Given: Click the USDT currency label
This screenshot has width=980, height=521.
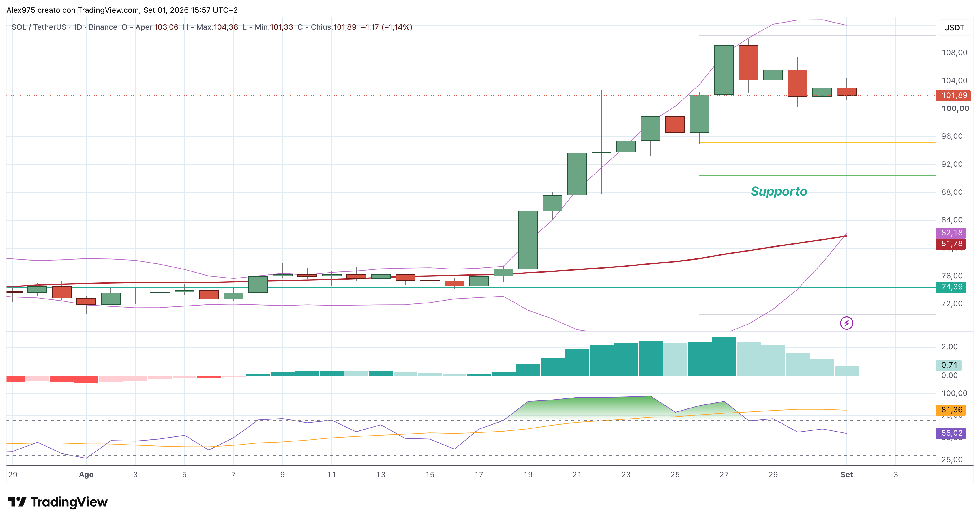Looking at the screenshot, I should click(x=954, y=28).
